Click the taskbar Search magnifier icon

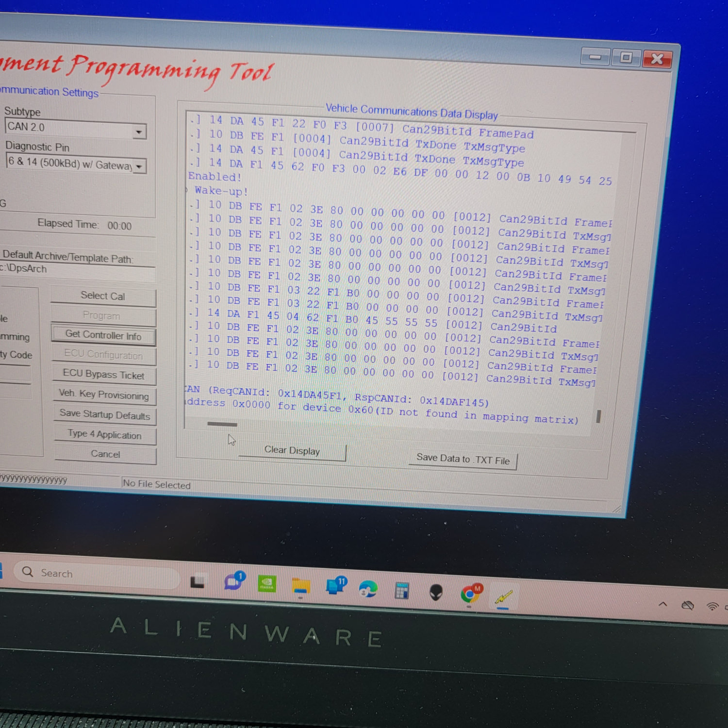(28, 572)
